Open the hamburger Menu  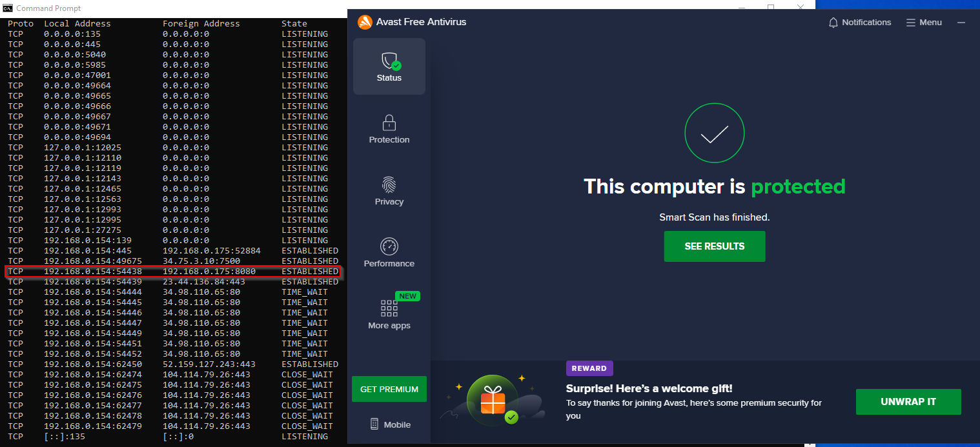pos(924,23)
